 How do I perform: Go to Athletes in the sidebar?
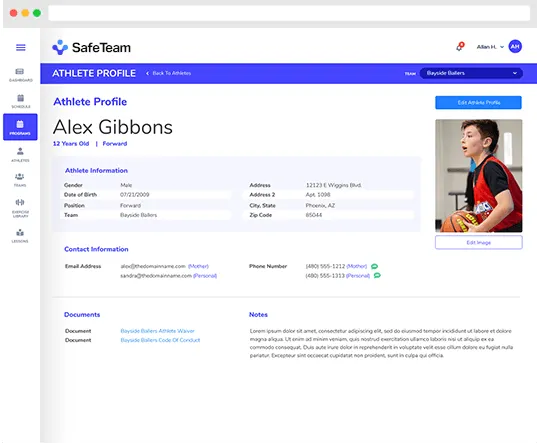tap(20, 154)
